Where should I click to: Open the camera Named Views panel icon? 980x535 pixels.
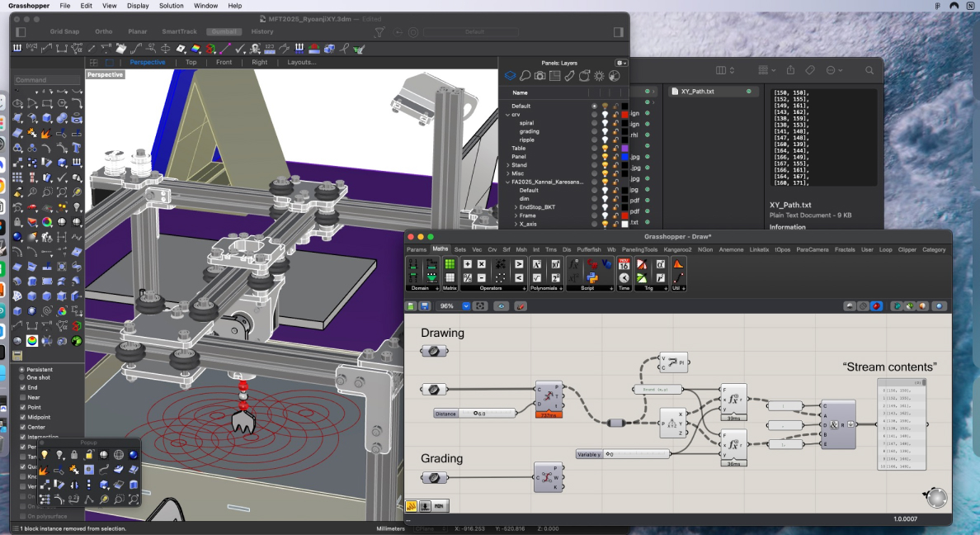[539, 76]
